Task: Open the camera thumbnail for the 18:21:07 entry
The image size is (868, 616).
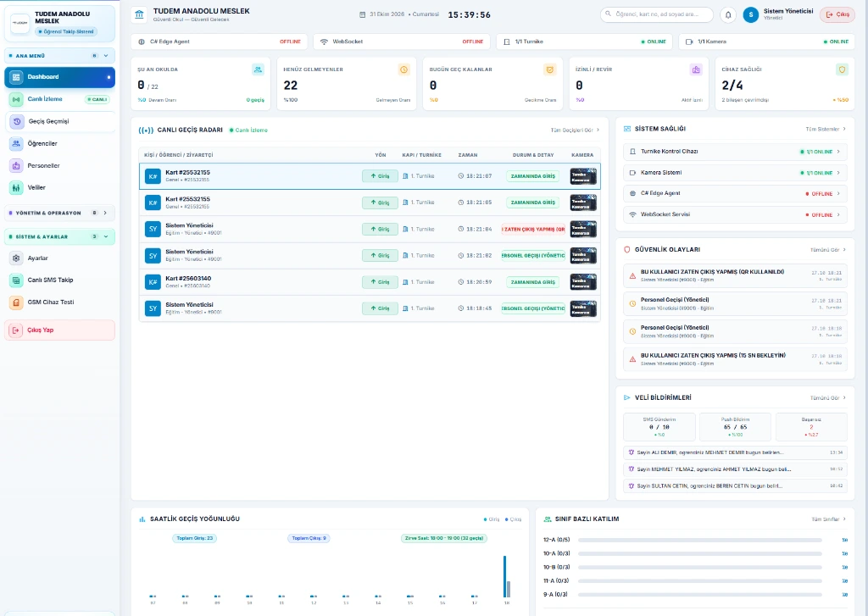Action: pos(583,176)
